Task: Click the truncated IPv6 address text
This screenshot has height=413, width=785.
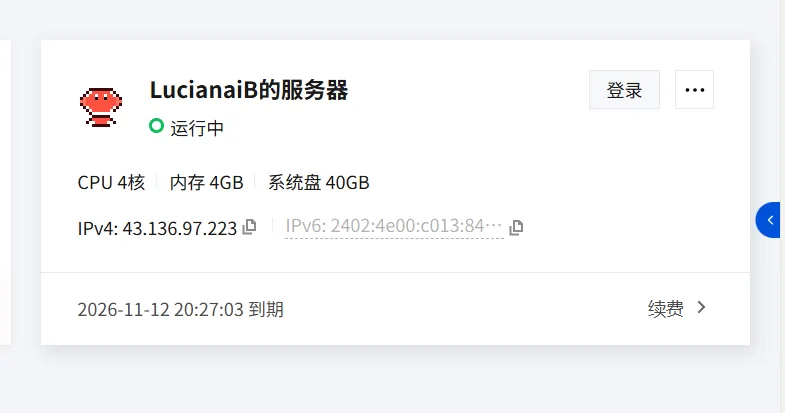Action: 394,226
